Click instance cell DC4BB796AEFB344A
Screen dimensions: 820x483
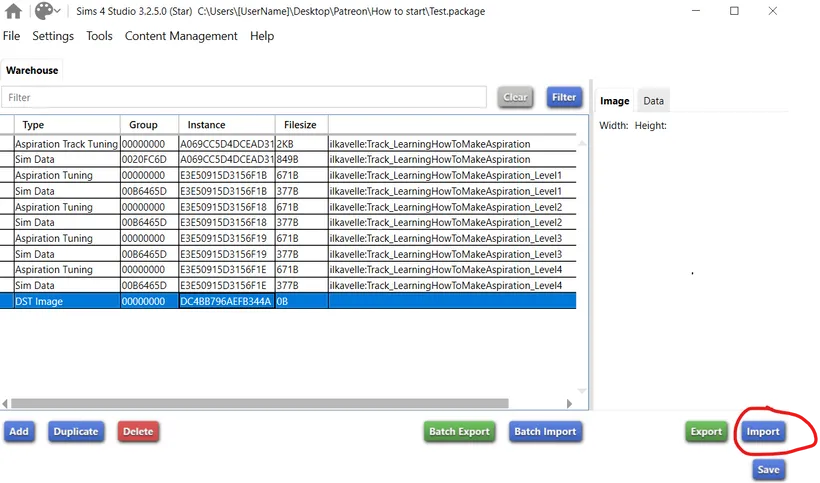(226, 301)
